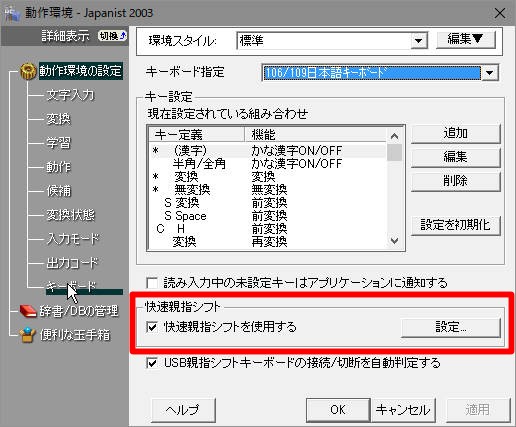Viewport: 516px width, 427px height.
Task: Click the 削除 button
Action: point(456,181)
